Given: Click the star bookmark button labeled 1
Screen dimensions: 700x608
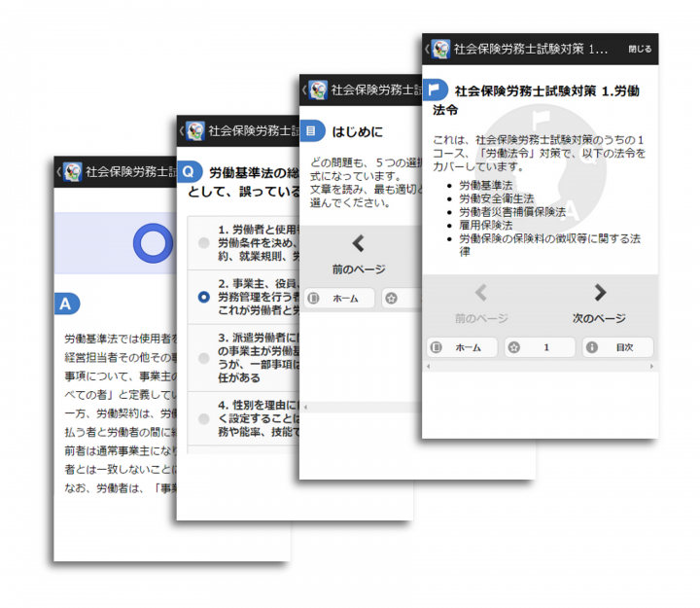Looking at the screenshot, I should (x=540, y=347).
